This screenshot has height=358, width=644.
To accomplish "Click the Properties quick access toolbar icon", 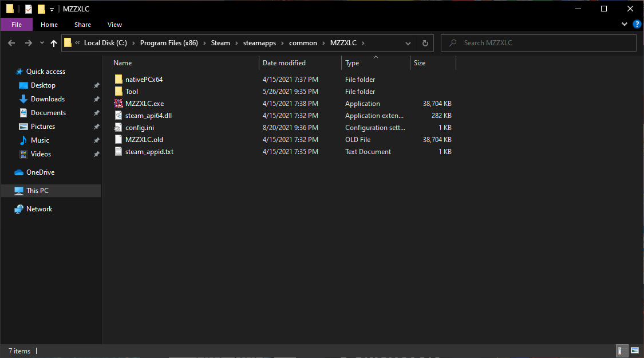I will tap(29, 9).
